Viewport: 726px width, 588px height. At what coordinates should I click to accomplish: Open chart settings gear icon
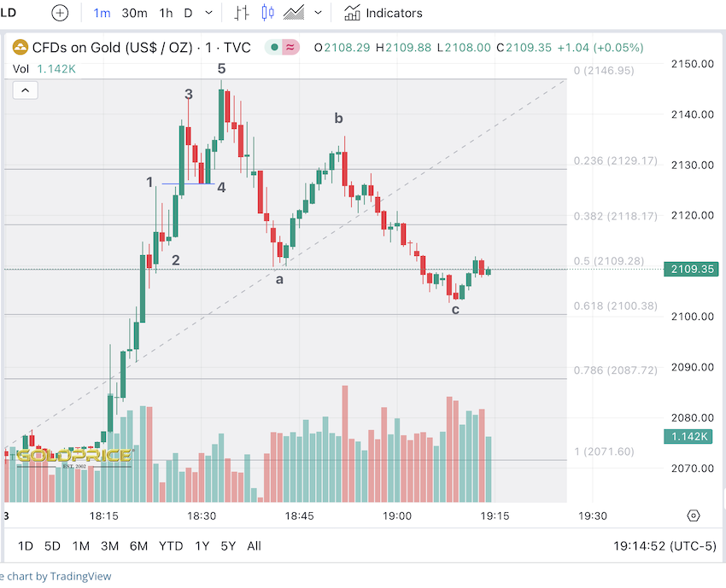[x=693, y=515]
